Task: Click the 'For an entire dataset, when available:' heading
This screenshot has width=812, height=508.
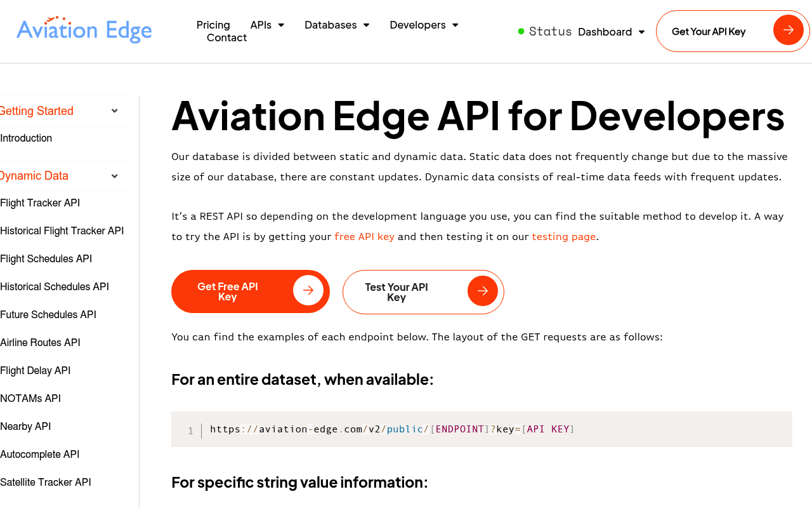Action: pyautogui.click(x=303, y=380)
